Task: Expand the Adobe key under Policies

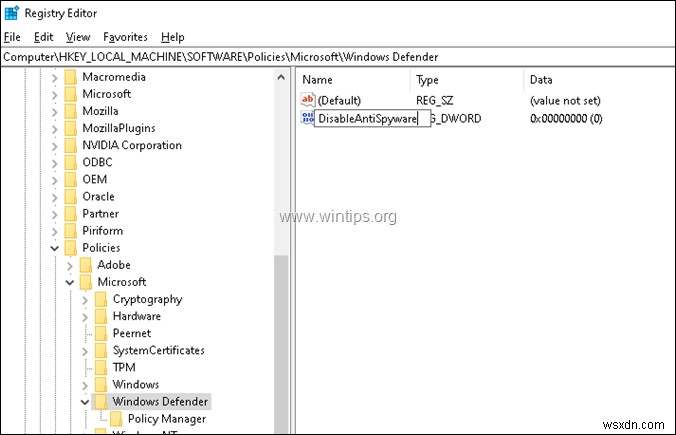Action: tap(70, 266)
